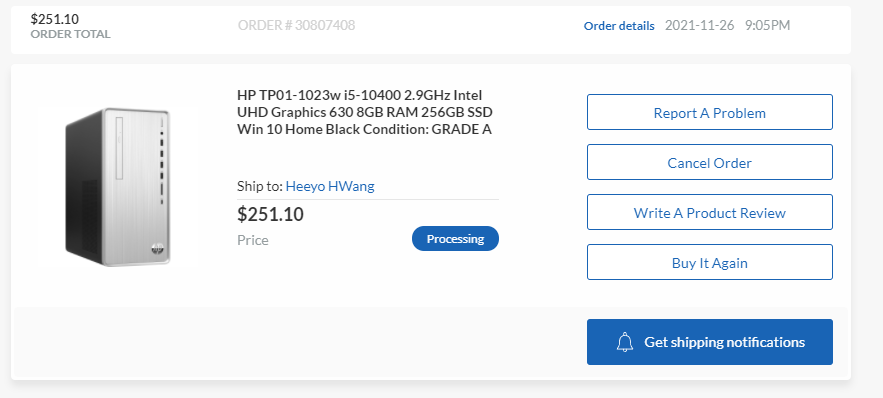Cancel the order with Cancel Order
This screenshot has height=398, width=883.
tap(710, 162)
